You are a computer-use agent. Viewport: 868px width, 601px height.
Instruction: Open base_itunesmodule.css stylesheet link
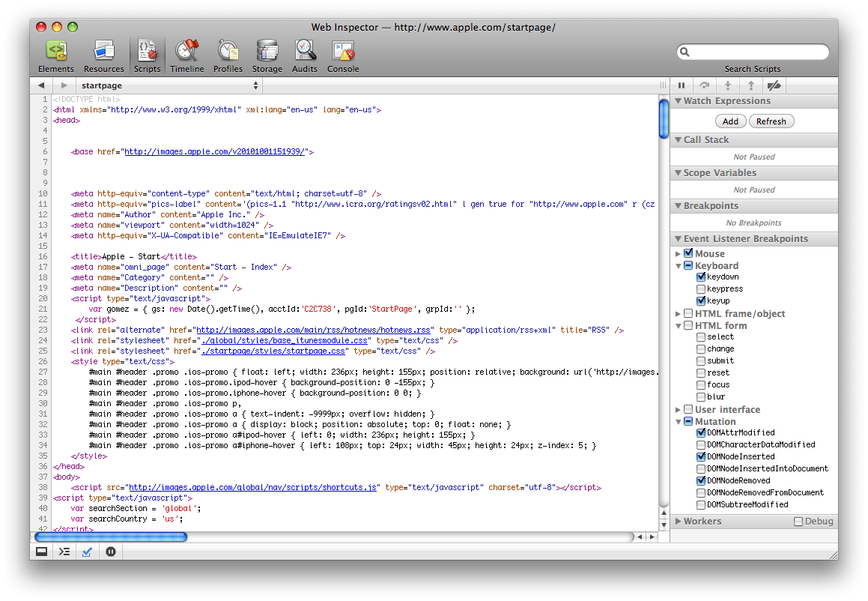click(285, 340)
